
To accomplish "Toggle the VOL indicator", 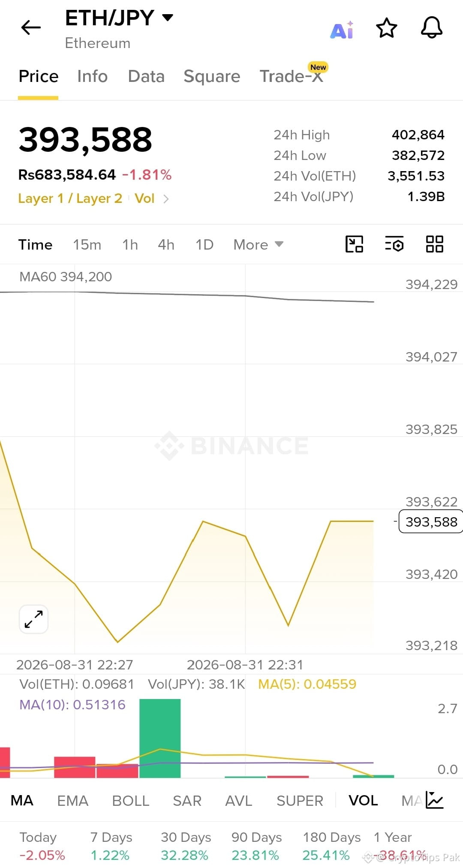I will [x=363, y=800].
